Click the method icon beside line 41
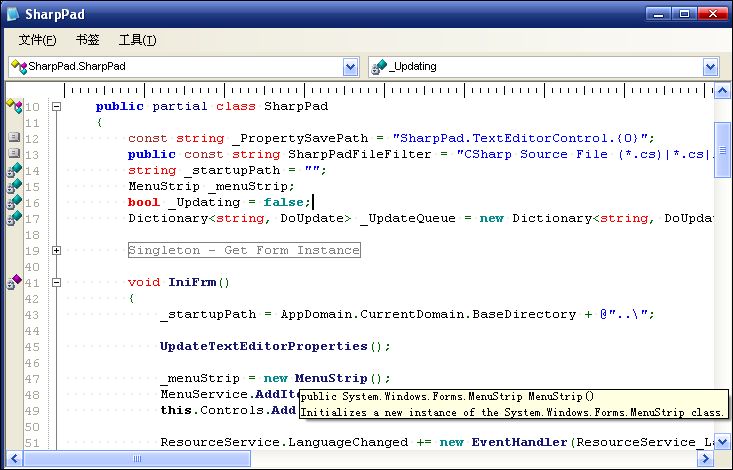Screen dimensions: 733x470 tap(14, 282)
